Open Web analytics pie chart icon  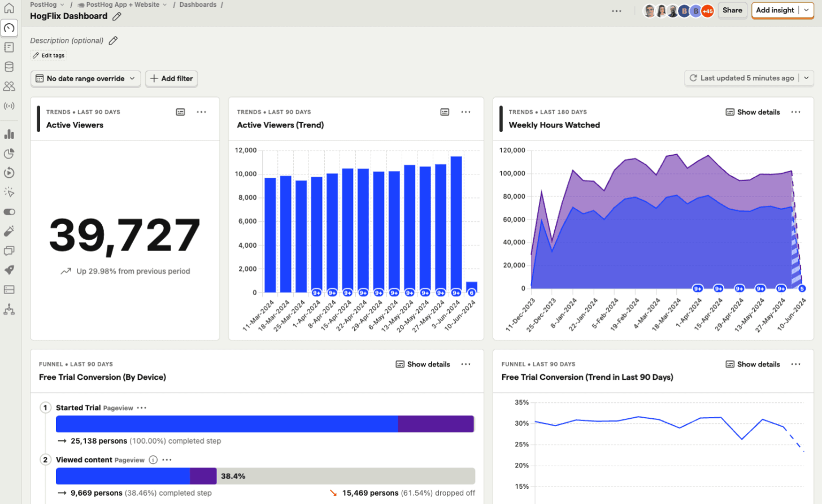point(9,154)
